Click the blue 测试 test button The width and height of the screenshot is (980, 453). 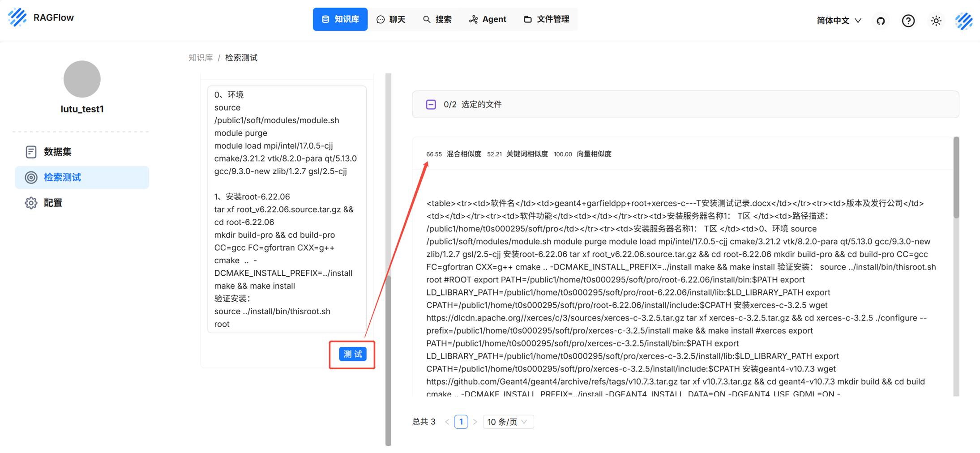(352, 355)
